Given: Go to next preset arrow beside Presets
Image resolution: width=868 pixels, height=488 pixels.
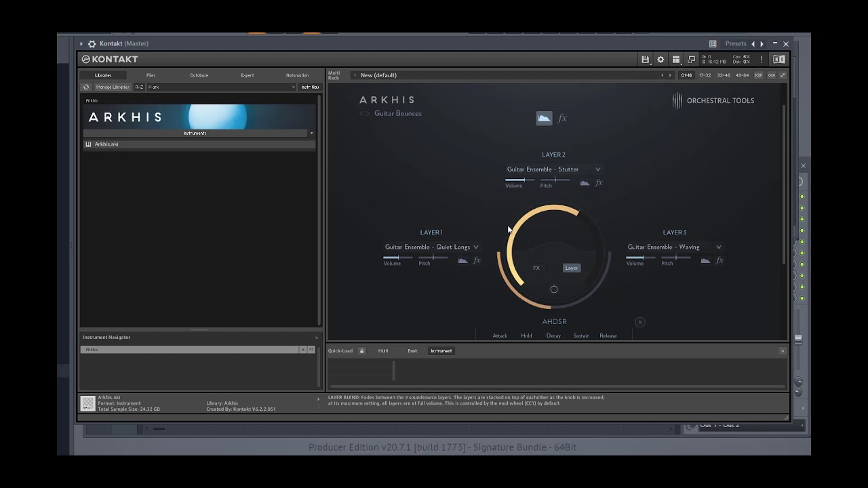Looking at the screenshot, I should [x=762, y=44].
